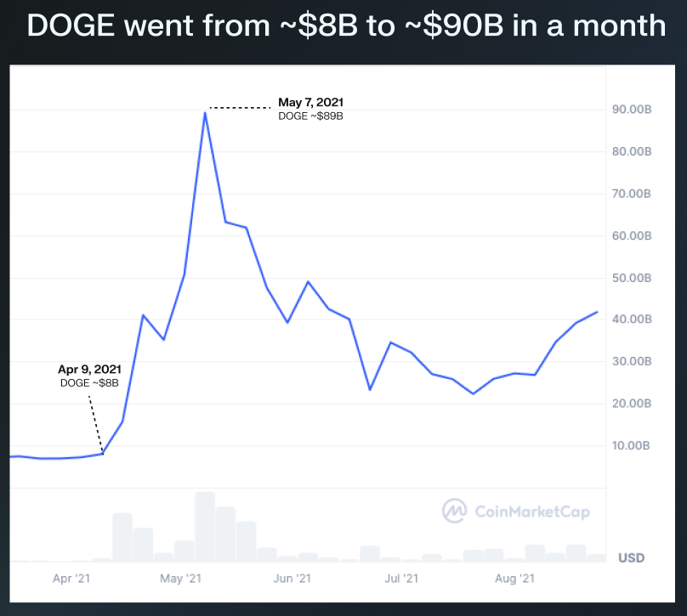
Task: Click the May '21 x-axis label
Action: pos(180,579)
